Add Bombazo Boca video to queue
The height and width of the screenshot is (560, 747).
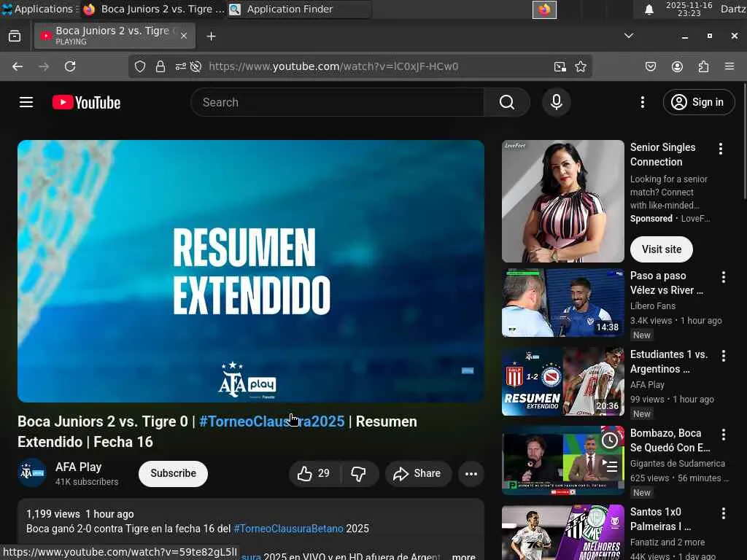click(x=610, y=466)
